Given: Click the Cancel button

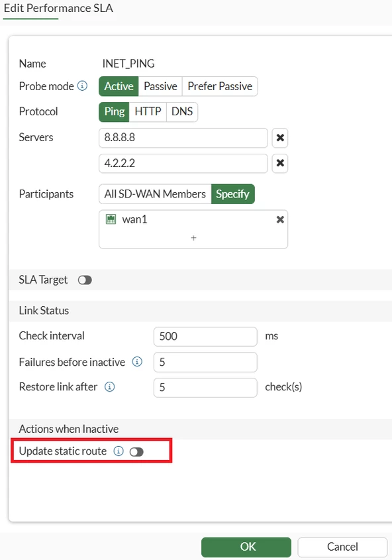Looking at the screenshot, I should pyautogui.click(x=342, y=547).
